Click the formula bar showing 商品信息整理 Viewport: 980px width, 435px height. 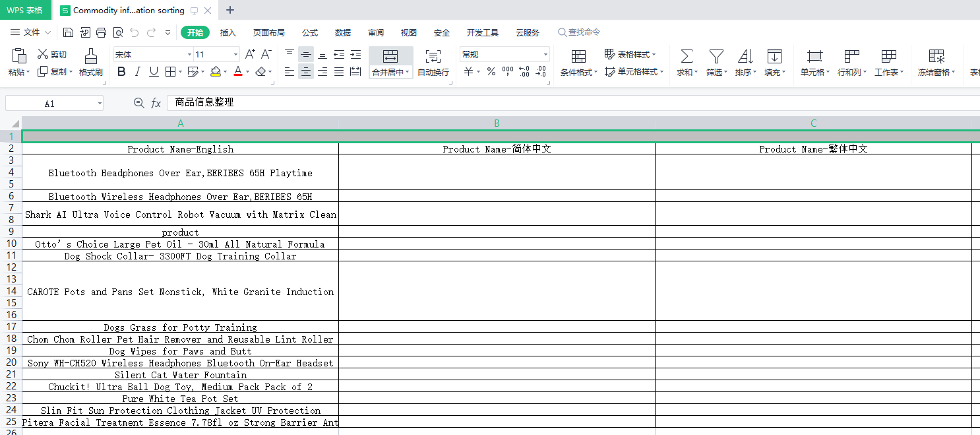coord(573,103)
